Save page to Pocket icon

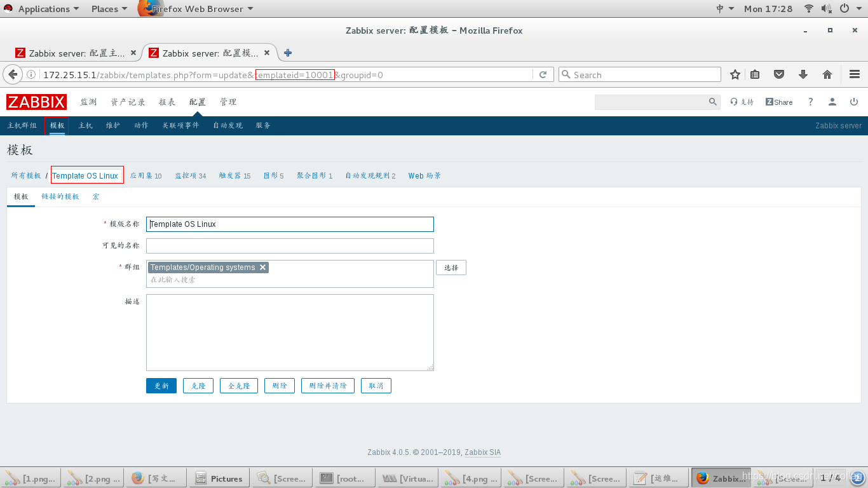[x=779, y=74]
